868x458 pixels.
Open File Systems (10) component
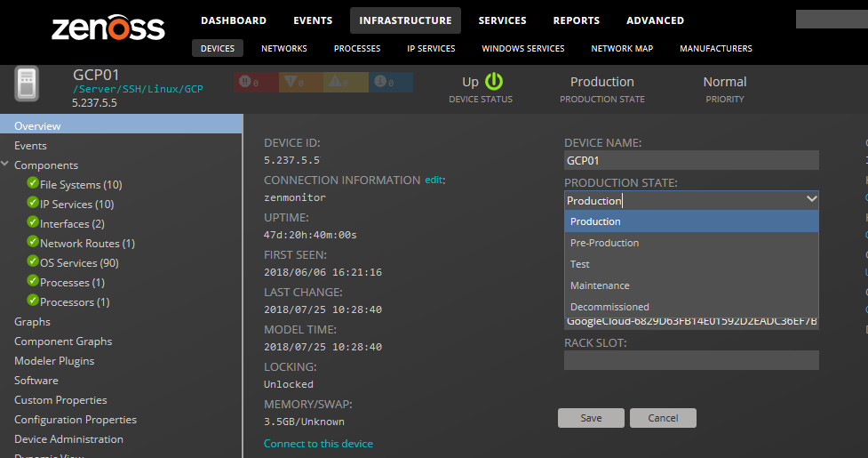coord(81,184)
